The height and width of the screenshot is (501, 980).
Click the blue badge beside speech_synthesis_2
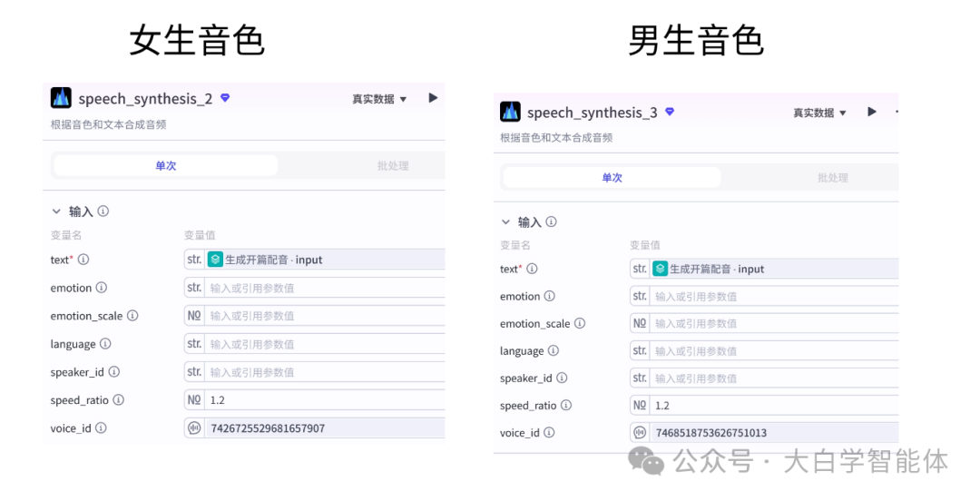pos(225,98)
